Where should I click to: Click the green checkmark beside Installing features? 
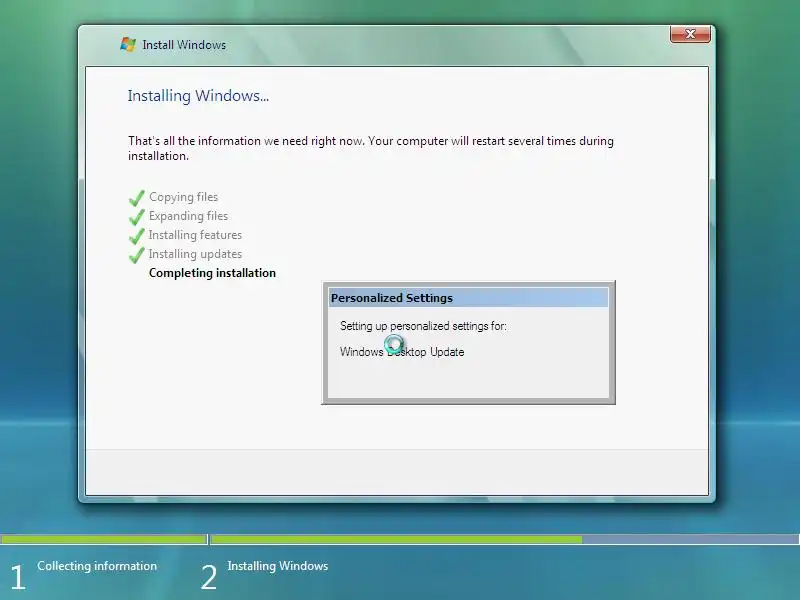137,235
